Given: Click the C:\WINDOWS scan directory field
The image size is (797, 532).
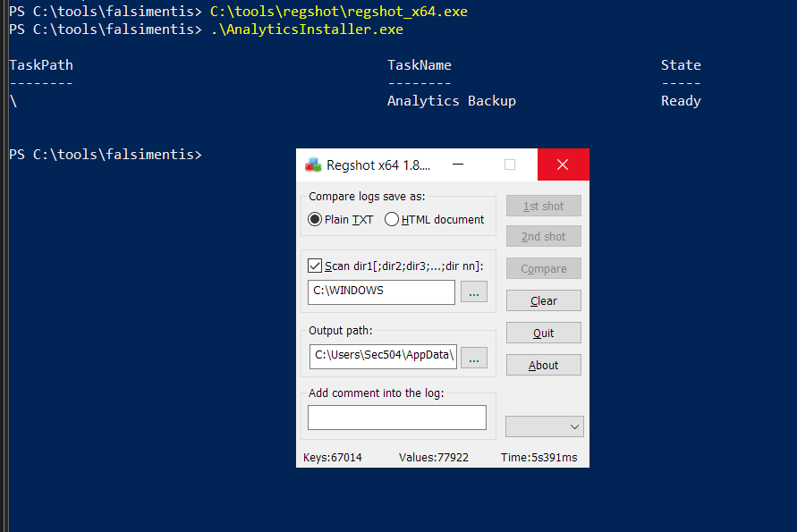Looking at the screenshot, I should (381, 292).
